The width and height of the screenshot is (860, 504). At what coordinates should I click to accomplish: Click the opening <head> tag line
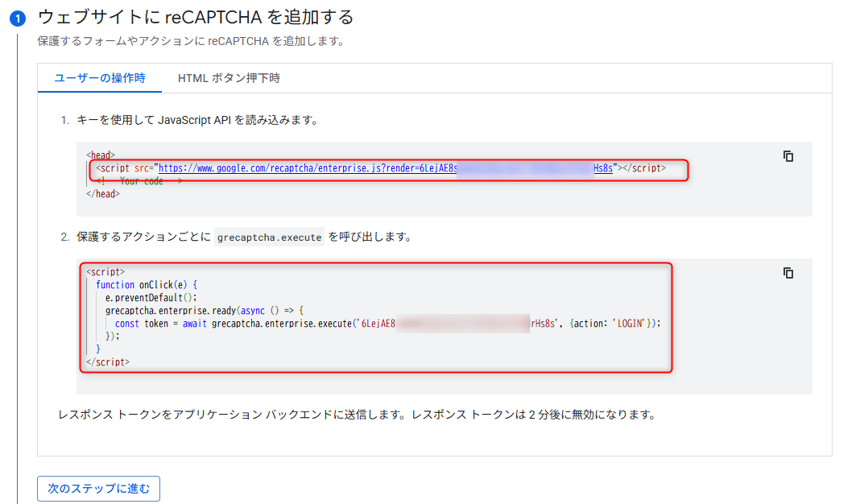pyautogui.click(x=101, y=155)
